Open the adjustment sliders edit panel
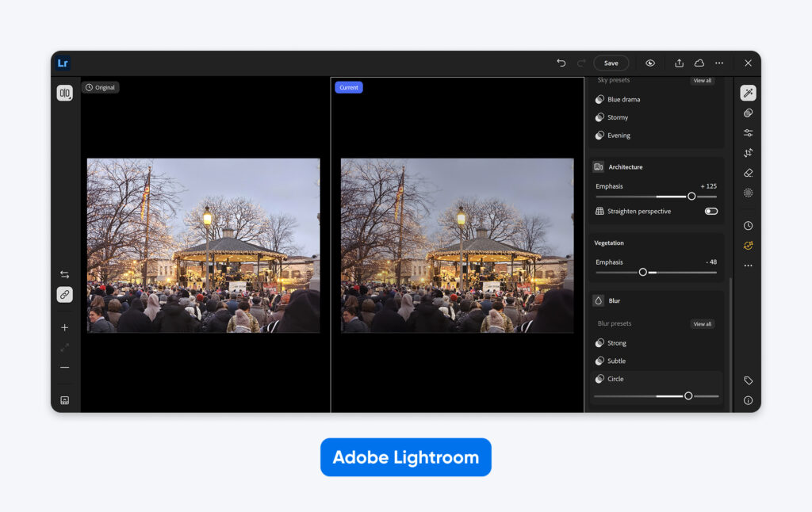The width and height of the screenshot is (812, 512). [x=748, y=132]
